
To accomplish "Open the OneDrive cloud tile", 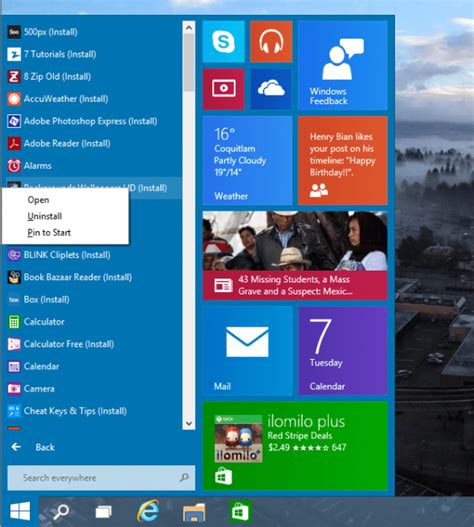I will click(x=271, y=89).
